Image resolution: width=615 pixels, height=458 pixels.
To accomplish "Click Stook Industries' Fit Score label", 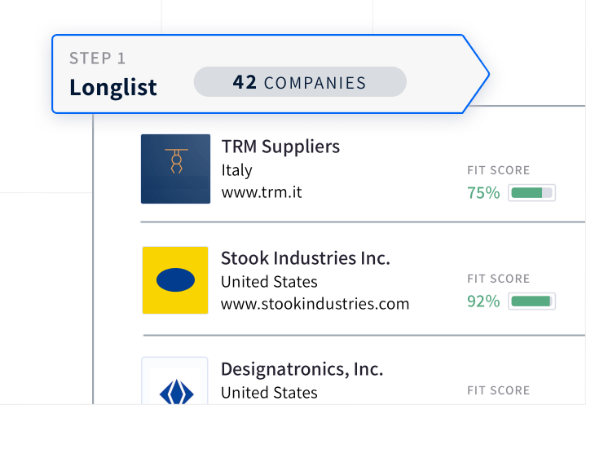I will pyautogui.click(x=498, y=279).
